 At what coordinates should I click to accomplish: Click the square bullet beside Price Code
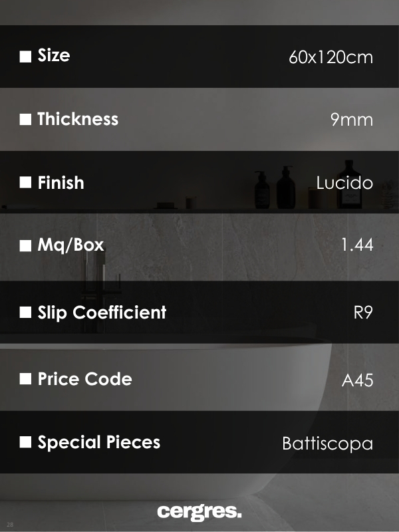25,379
